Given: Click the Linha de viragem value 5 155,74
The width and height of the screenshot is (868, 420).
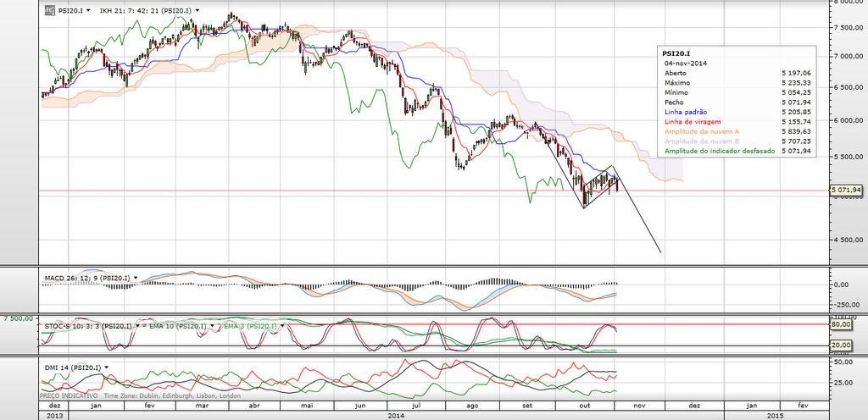Looking at the screenshot, I should pyautogui.click(x=796, y=122).
